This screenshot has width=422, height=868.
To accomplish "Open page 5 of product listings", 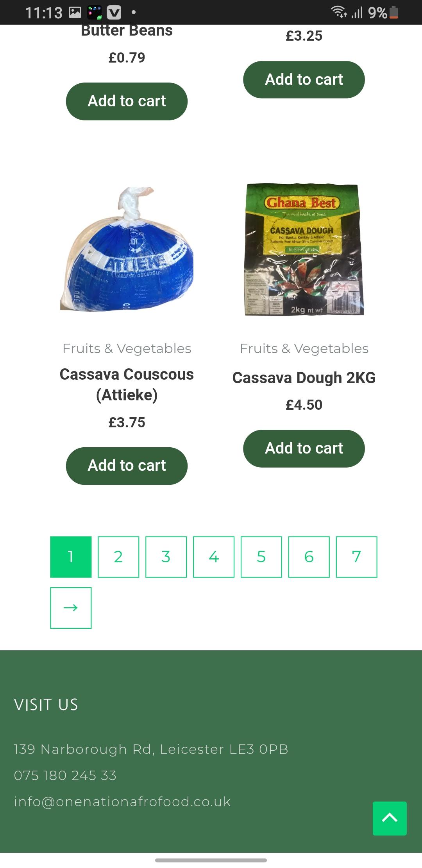I will (x=261, y=557).
